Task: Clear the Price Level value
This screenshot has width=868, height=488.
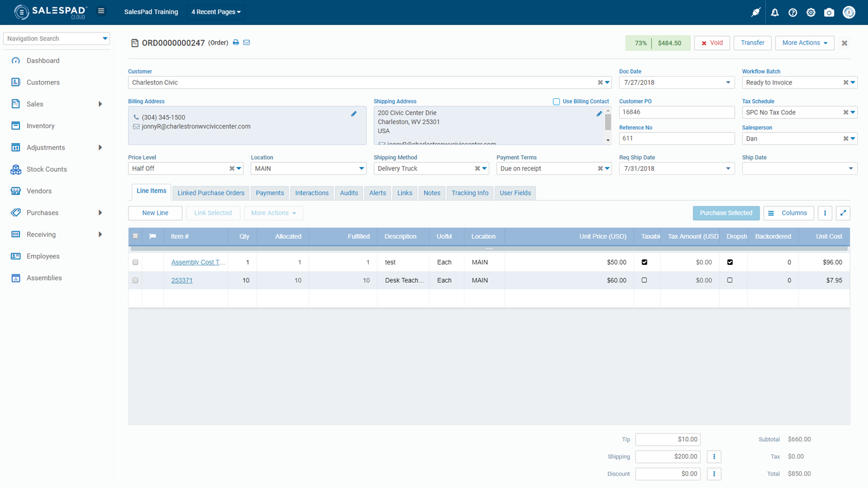Action: 232,168
